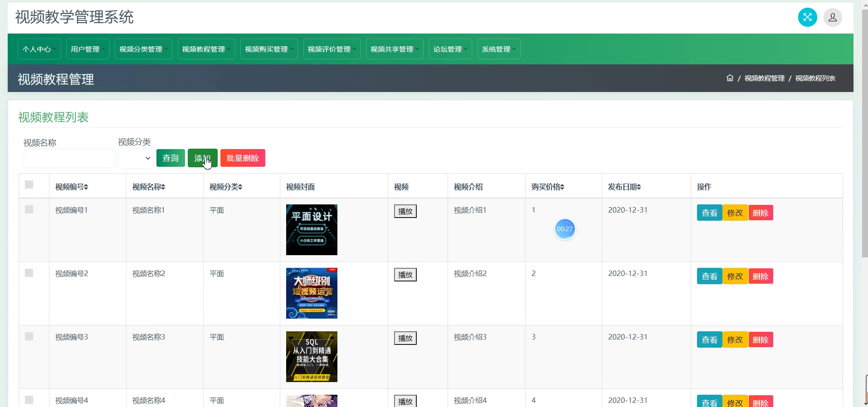Viewport: 868px width, 407px height.
Task: Click 视频教程管理 breadcrumb link
Action: click(764, 78)
